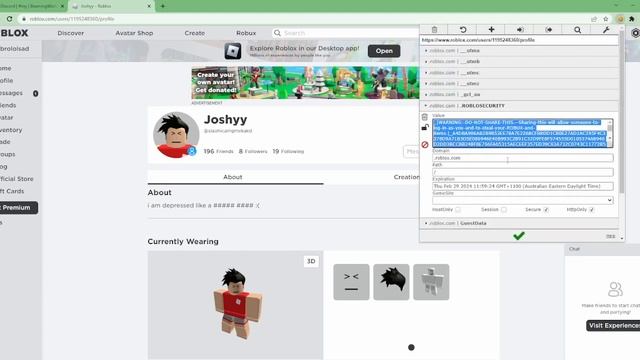
Task: Open Gift Cards in the sidebar
Action: pos(12,191)
